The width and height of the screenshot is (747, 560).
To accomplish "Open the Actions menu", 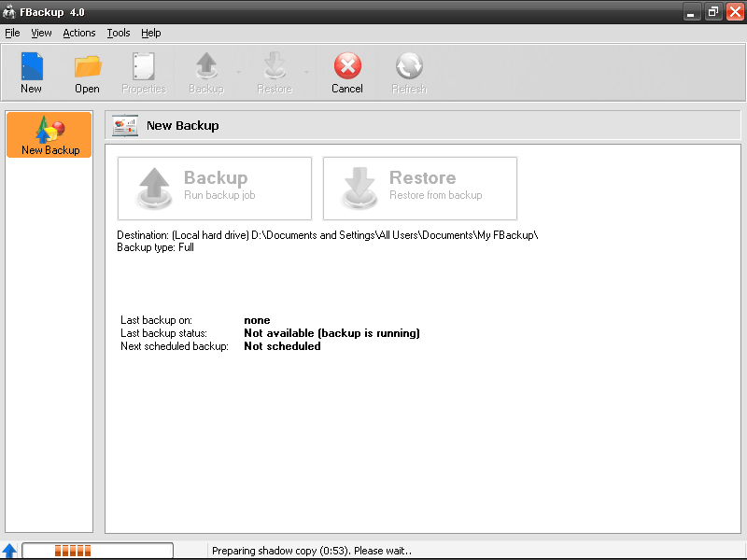I will click(x=79, y=33).
